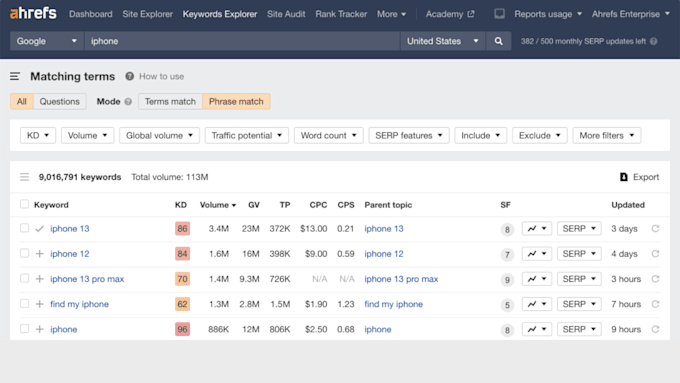Sort by Volume column header
This screenshot has height=383, width=680.
(218, 205)
